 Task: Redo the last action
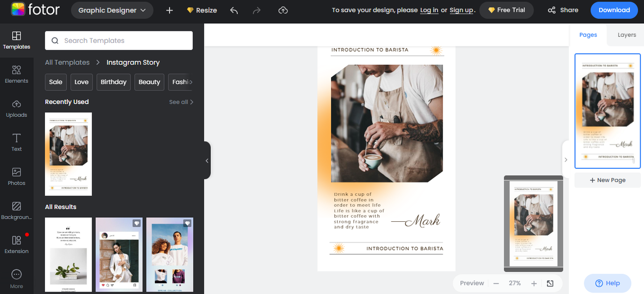click(x=257, y=10)
